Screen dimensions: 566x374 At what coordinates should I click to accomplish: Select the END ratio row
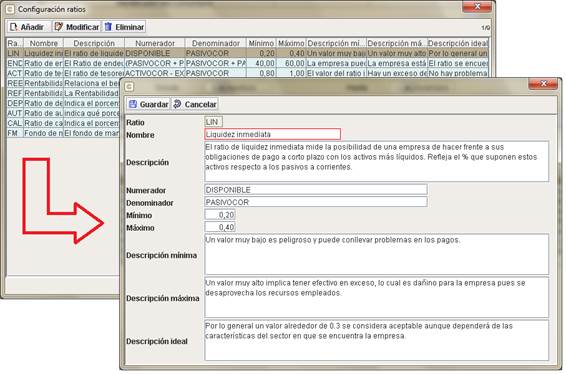(247, 63)
